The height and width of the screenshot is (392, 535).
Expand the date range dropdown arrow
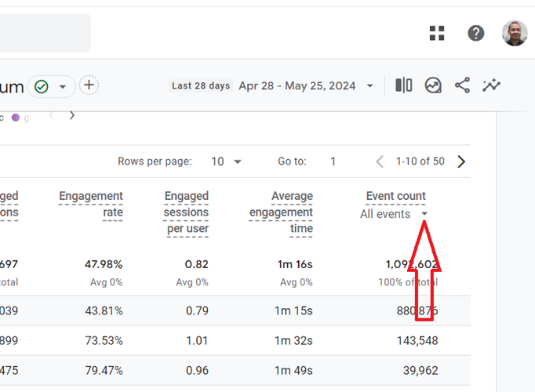369,86
